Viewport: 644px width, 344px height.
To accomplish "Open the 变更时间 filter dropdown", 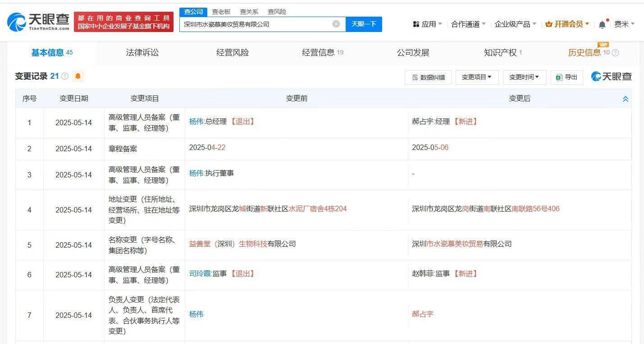I will pyautogui.click(x=524, y=77).
